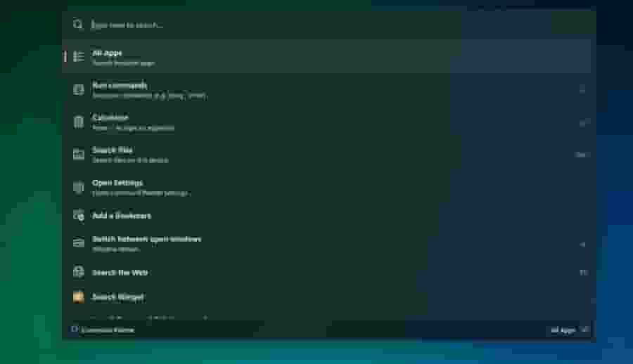
Task: Open the Run commands entry
Action: (x=326, y=89)
